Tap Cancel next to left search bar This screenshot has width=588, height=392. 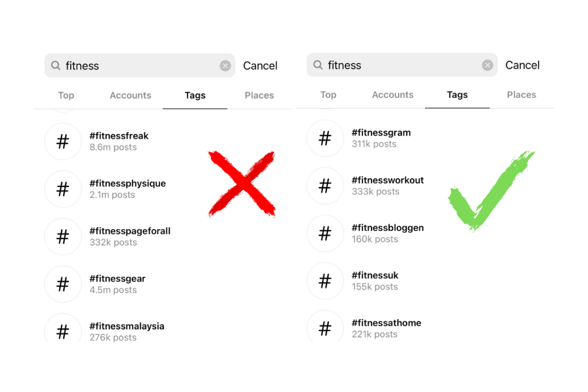tap(260, 66)
